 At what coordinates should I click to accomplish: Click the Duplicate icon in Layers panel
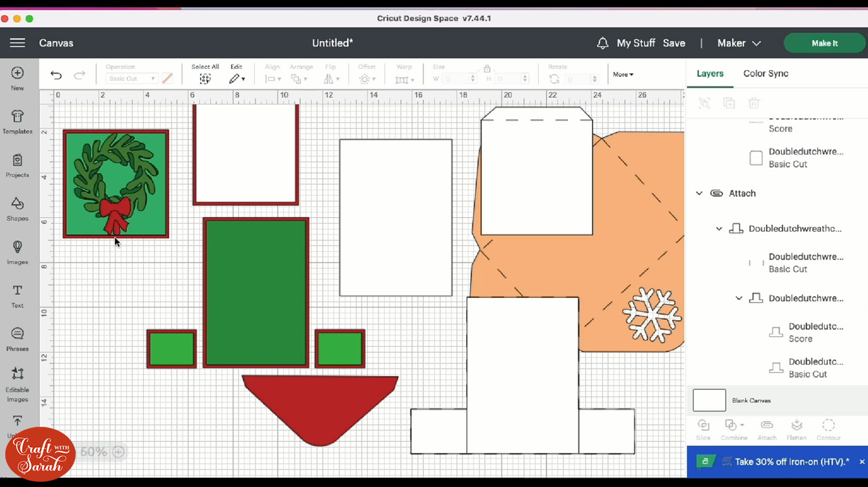point(729,103)
